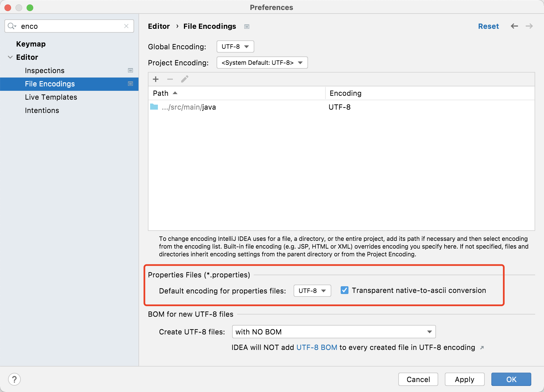
Task: Open the UTF-8 BOM link
Action: click(317, 347)
